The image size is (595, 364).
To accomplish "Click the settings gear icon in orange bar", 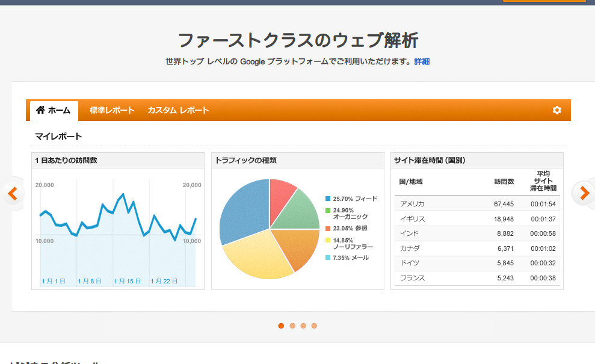I will pyautogui.click(x=556, y=110).
